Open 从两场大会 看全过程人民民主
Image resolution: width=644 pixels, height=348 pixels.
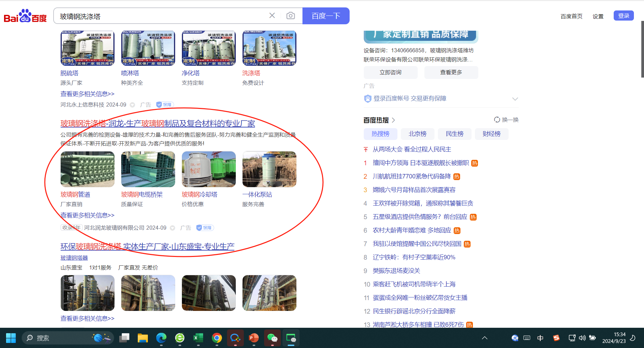tap(412, 149)
